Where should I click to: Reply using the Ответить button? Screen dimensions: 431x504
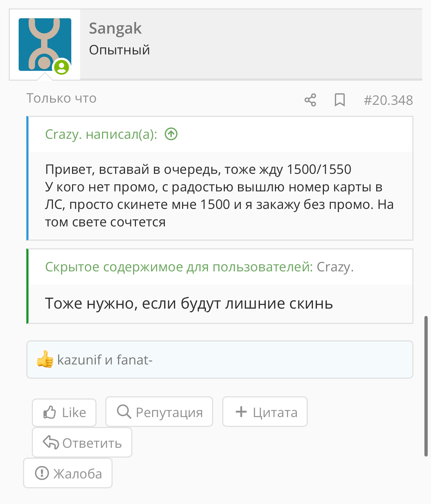tap(82, 442)
